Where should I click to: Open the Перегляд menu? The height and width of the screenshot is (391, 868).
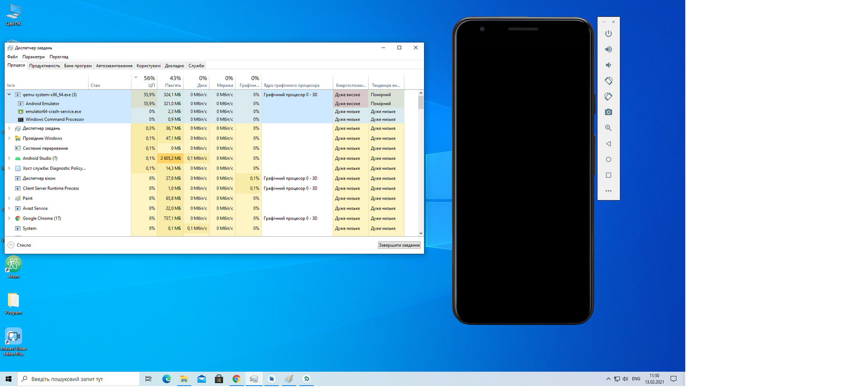pyautogui.click(x=59, y=57)
